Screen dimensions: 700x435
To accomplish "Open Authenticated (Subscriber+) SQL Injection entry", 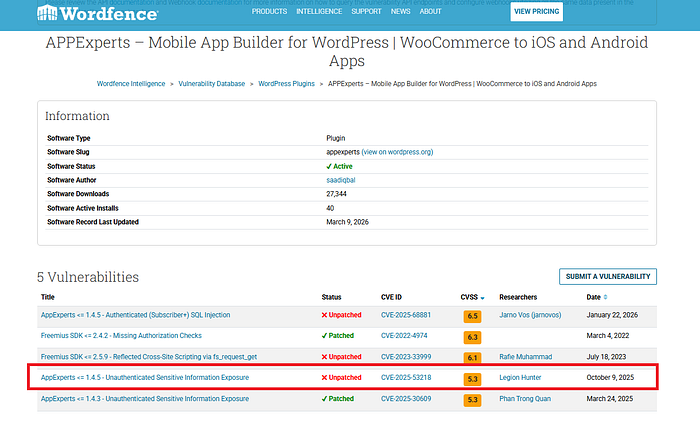I will pyautogui.click(x=135, y=315).
